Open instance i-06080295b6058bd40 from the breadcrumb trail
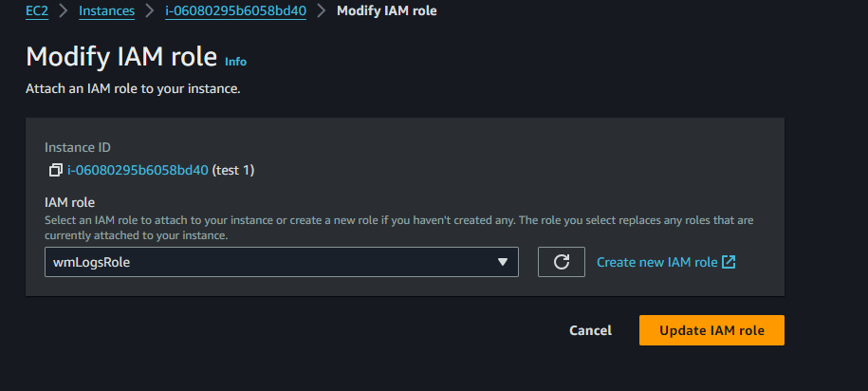868x391 pixels. tap(236, 11)
